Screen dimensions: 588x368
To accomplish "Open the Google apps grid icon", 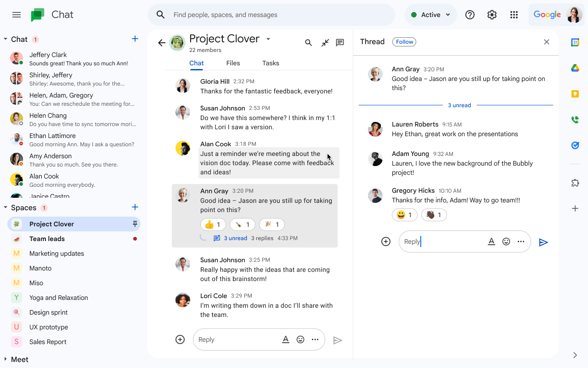I will click(514, 15).
